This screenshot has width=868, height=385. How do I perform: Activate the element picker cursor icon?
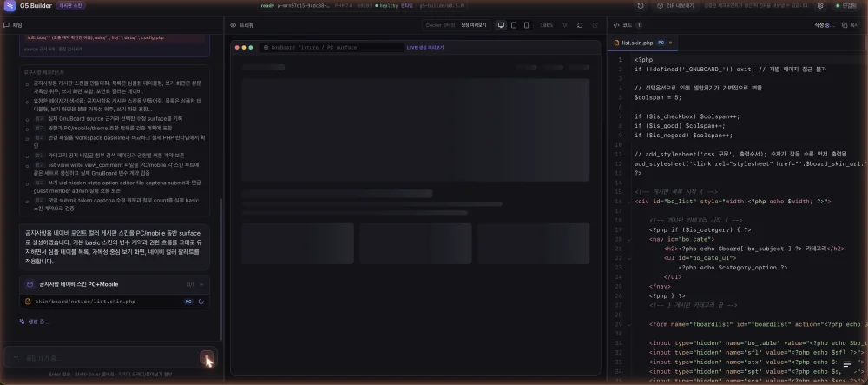pos(565,25)
